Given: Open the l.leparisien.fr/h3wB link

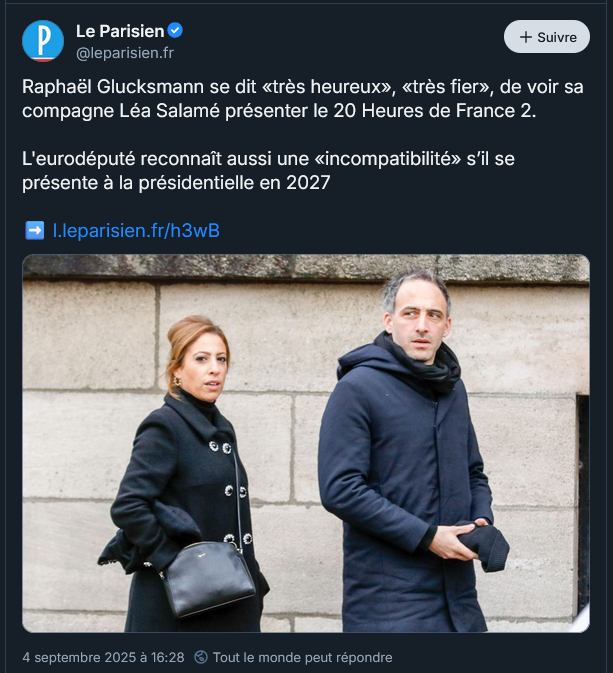Looking at the screenshot, I should tap(136, 230).
